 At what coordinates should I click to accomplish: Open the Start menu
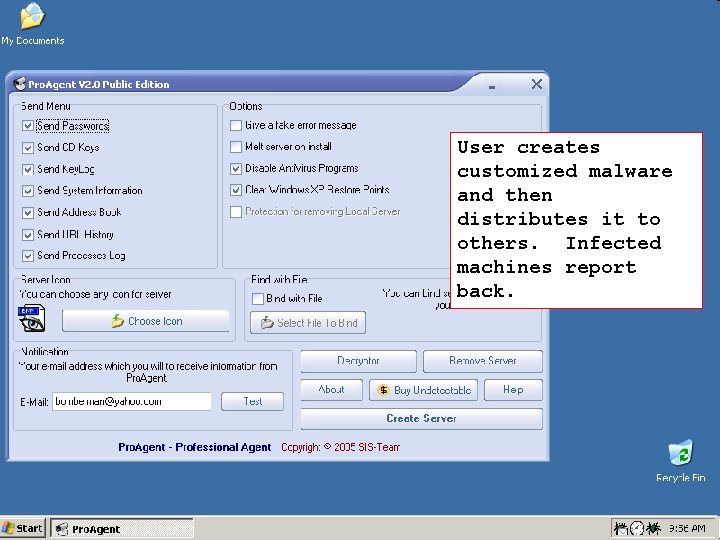[x=22, y=529]
